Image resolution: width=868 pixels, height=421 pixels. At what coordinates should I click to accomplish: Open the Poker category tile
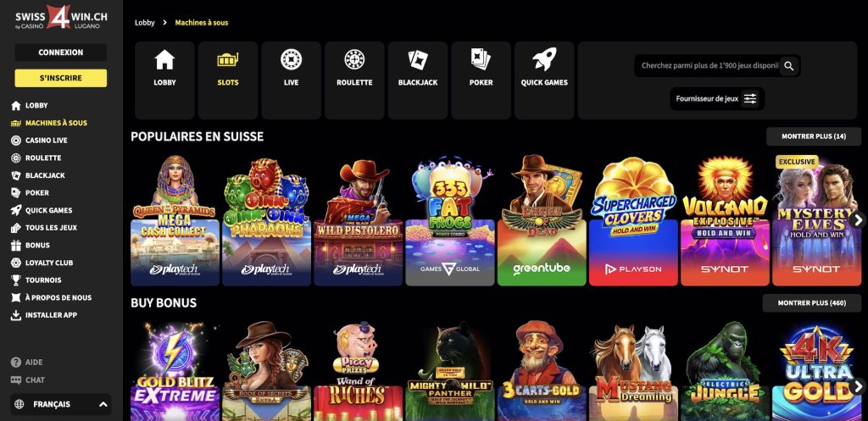(481, 80)
